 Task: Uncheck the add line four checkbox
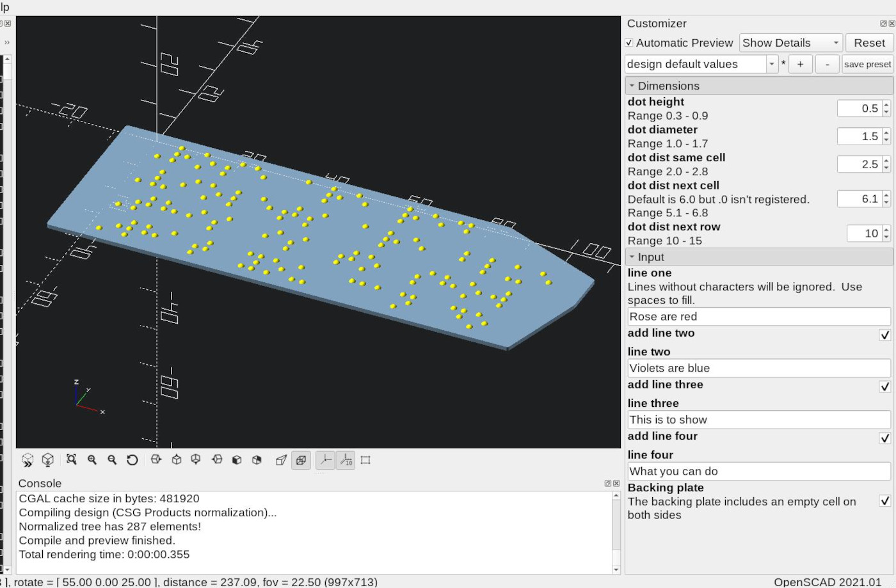[x=885, y=438]
